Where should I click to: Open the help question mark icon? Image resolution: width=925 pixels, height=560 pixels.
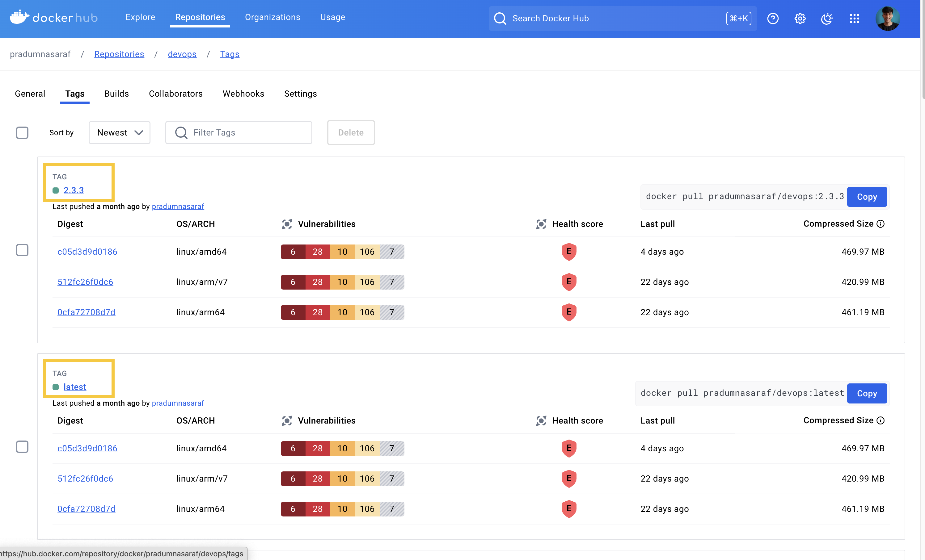[773, 19]
